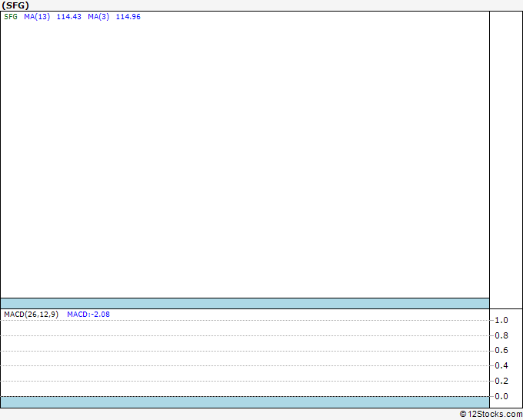Click the light blue bar under price chart

[x=245, y=303]
